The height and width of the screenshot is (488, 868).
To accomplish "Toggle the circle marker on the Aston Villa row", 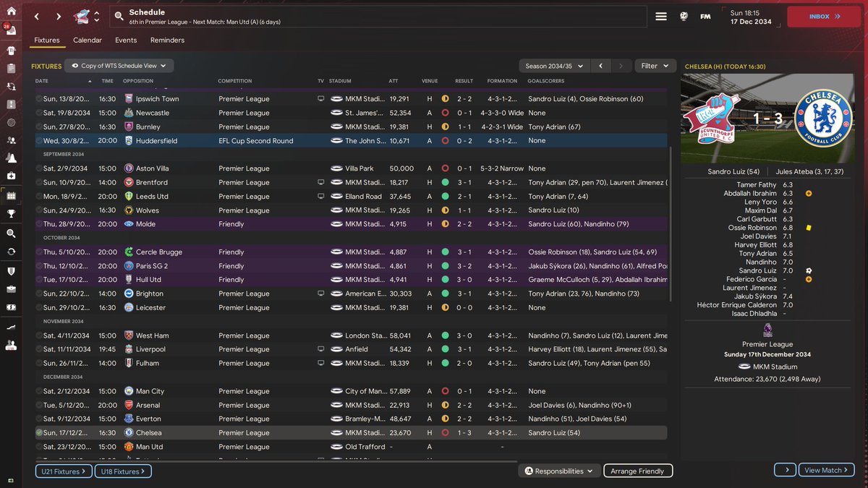I will click(39, 168).
